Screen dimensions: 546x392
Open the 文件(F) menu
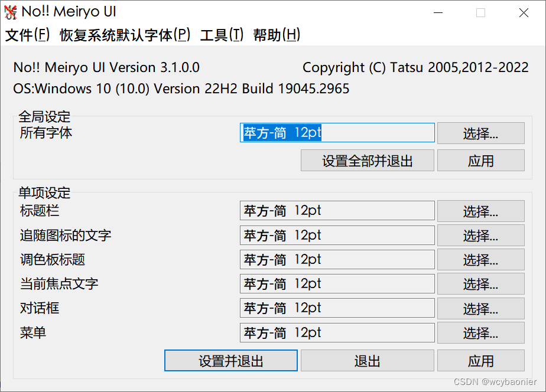[28, 35]
